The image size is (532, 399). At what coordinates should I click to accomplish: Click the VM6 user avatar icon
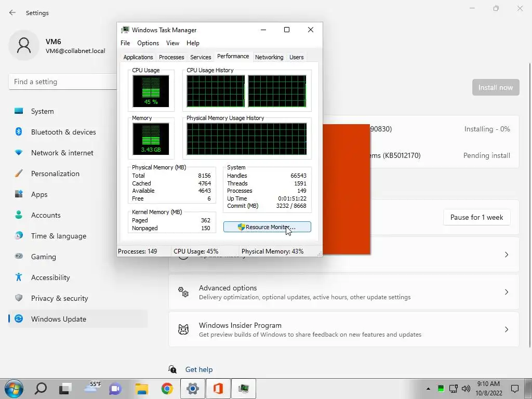(24, 45)
